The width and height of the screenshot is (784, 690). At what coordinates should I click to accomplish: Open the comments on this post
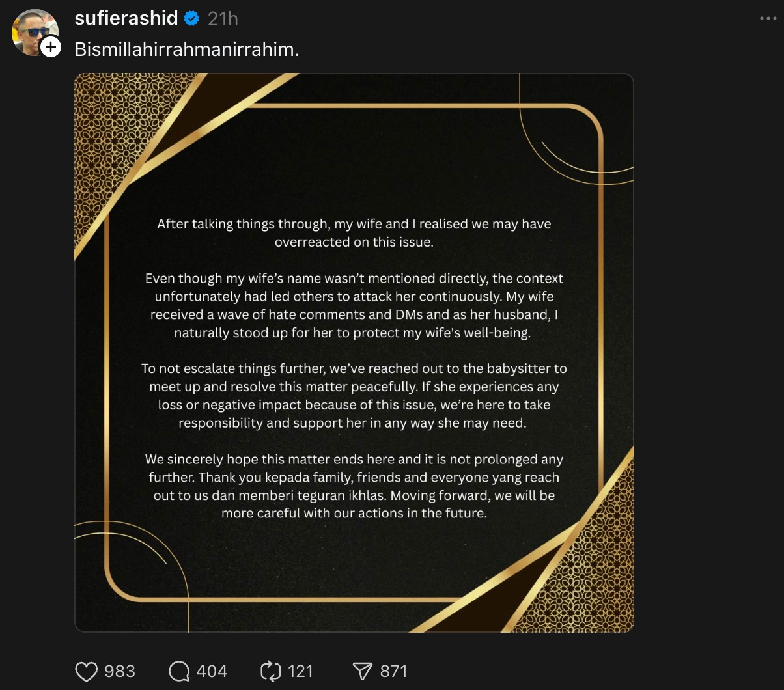[x=178, y=670]
